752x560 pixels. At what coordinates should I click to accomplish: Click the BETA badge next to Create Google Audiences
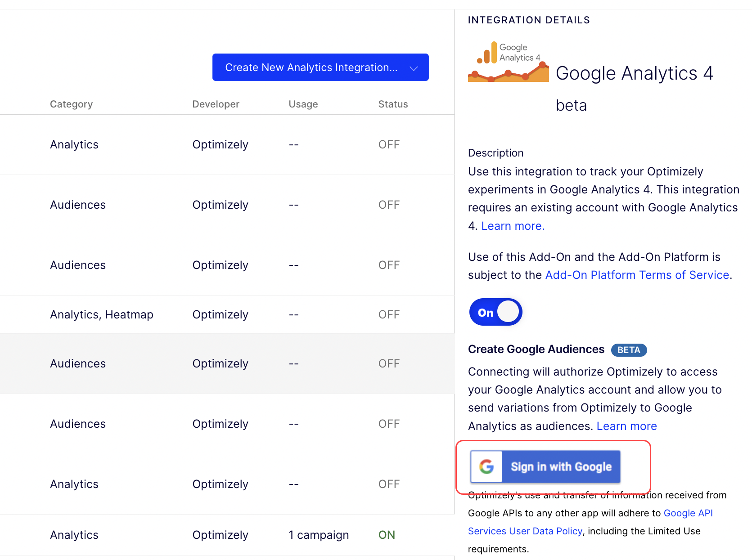629,350
